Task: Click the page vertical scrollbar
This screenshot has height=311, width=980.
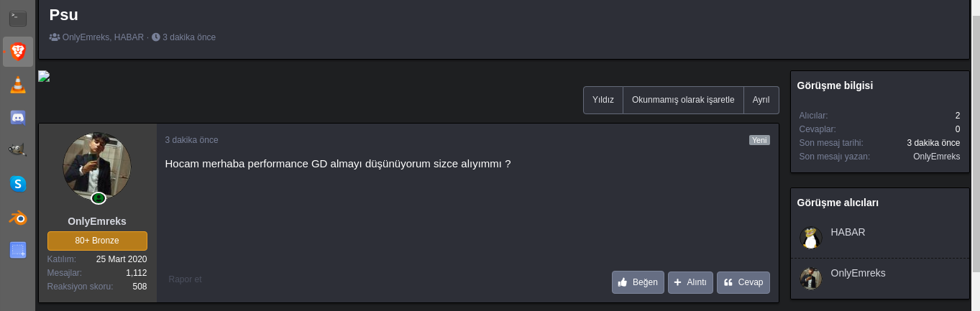Action: click(x=975, y=144)
